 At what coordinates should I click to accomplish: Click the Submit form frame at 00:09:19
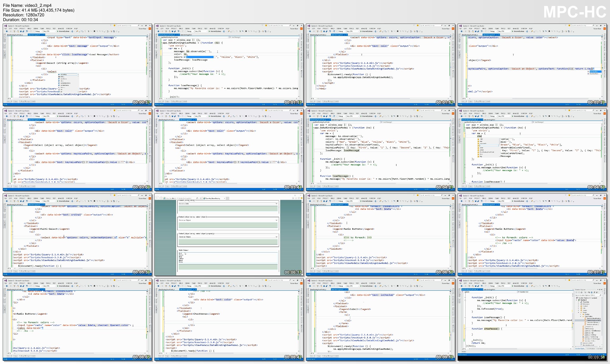coord(381,320)
